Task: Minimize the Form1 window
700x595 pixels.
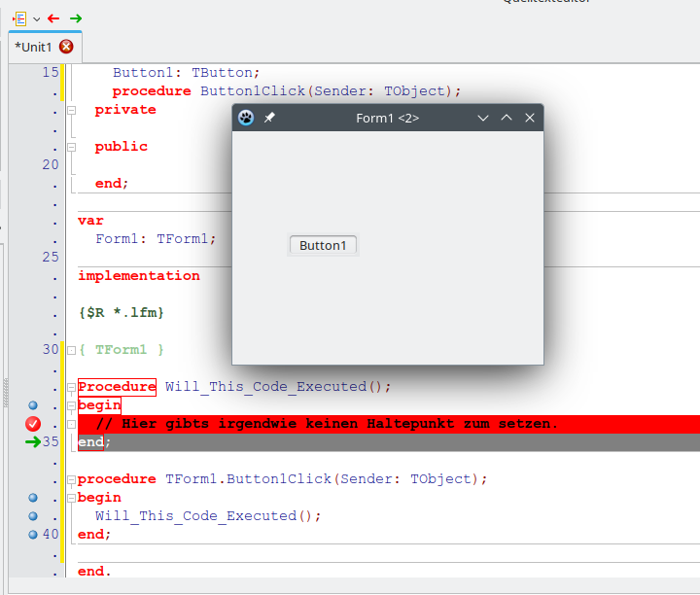Action: (x=483, y=118)
